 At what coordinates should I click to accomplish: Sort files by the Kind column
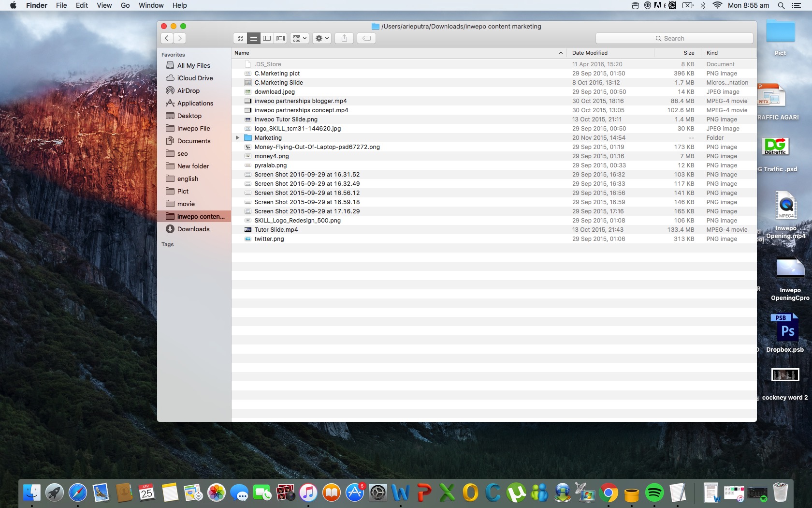(728, 53)
